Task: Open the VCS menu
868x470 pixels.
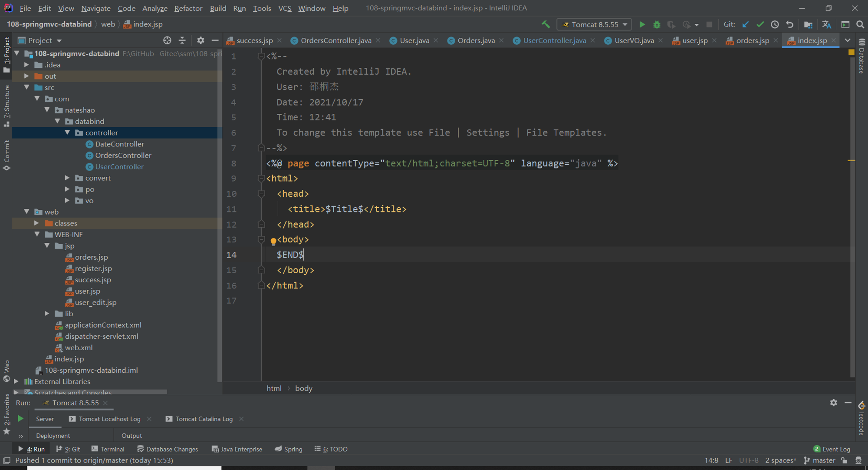Action: (x=285, y=8)
